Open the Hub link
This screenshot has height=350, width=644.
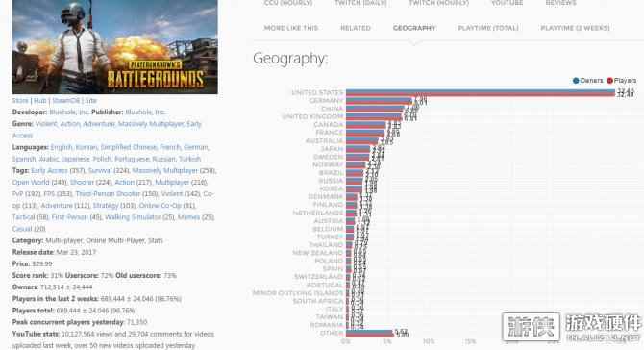click(39, 101)
